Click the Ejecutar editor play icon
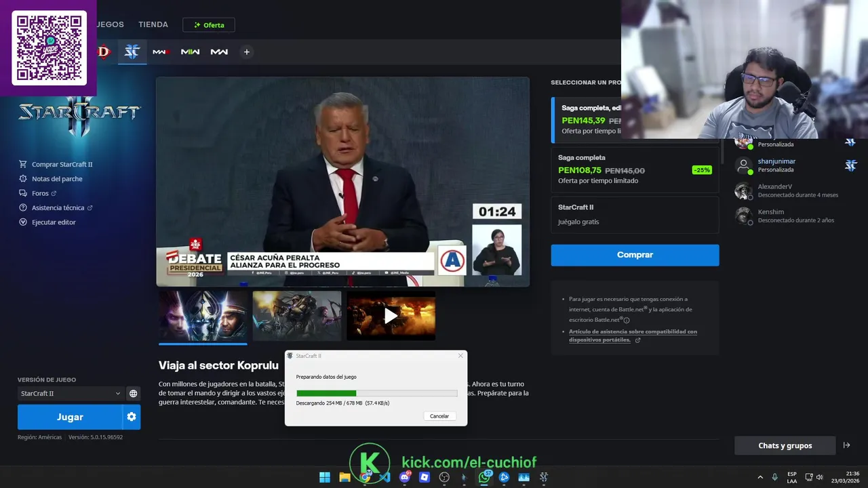The height and width of the screenshot is (488, 868). click(23, 222)
